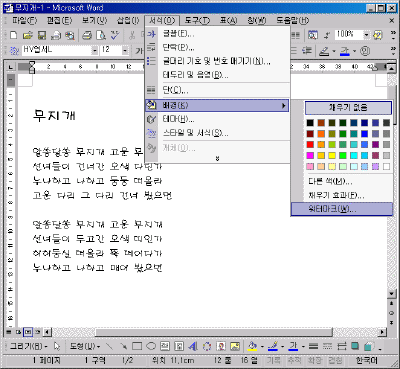Click the 채우기 없음 button
Image resolution: width=400 pixels, height=369 pixels.
pos(348,108)
